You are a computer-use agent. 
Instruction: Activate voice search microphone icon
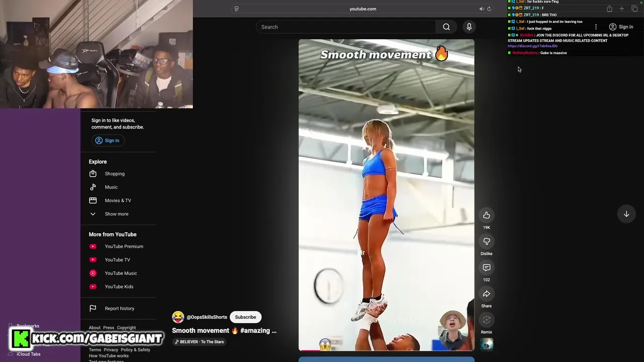469,27
